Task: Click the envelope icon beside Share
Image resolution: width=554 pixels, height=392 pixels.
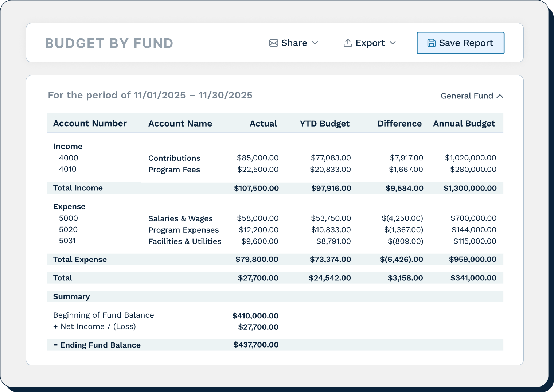Action: tap(273, 43)
